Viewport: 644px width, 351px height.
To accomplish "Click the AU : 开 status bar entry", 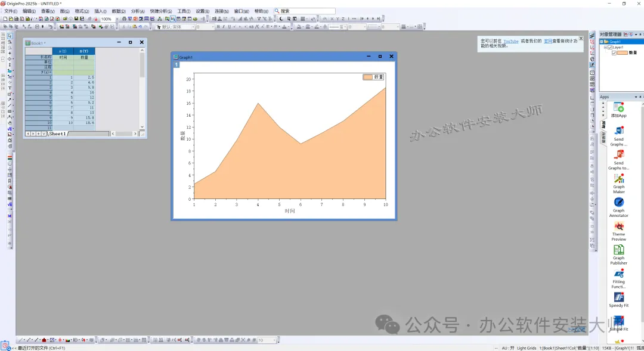I will (507, 348).
